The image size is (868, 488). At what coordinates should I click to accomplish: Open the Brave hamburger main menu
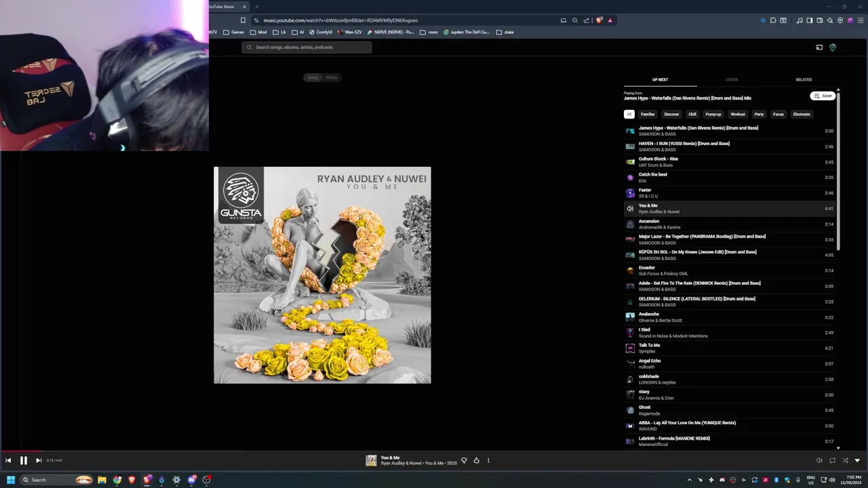860,20
